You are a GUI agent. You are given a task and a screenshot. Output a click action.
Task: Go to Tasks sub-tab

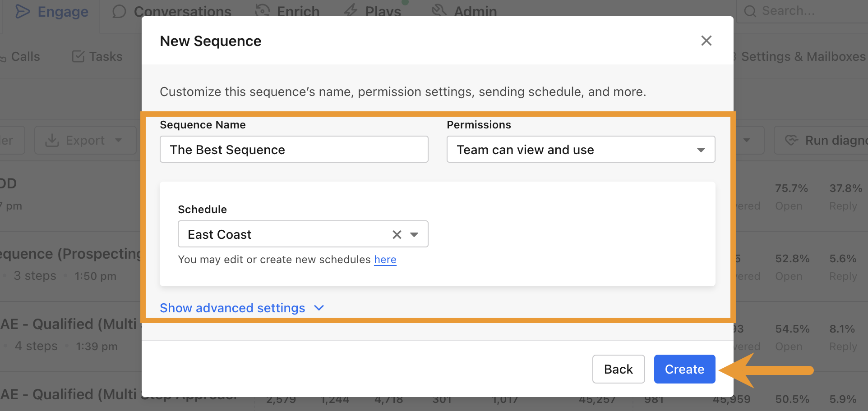97,57
